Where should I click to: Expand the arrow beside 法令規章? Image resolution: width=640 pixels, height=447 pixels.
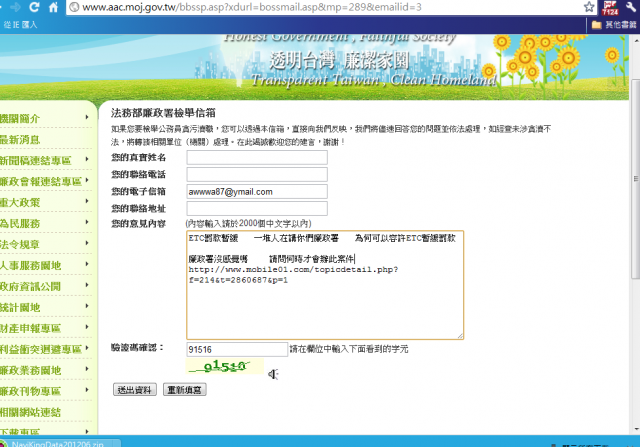click(87, 243)
